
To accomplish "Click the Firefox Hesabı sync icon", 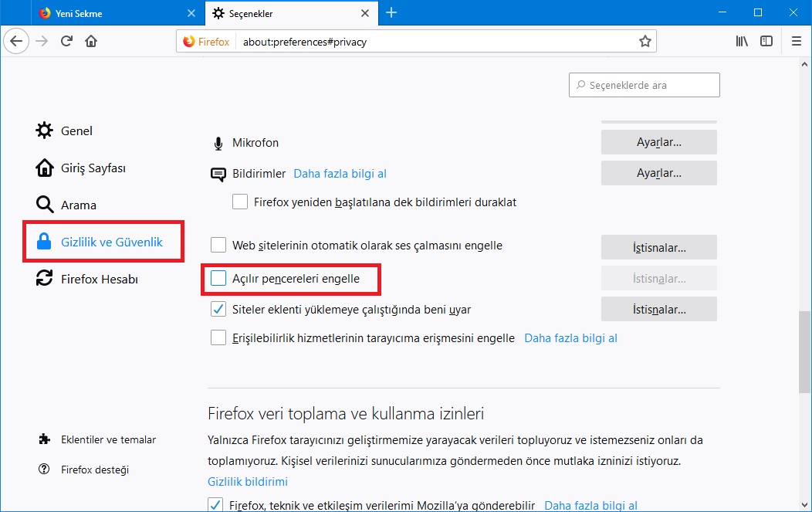I will point(45,279).
